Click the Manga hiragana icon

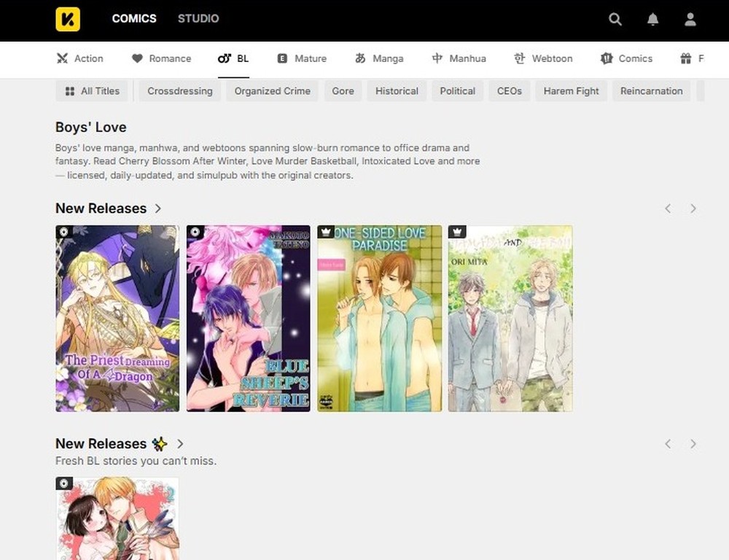[x=360, y=58]
